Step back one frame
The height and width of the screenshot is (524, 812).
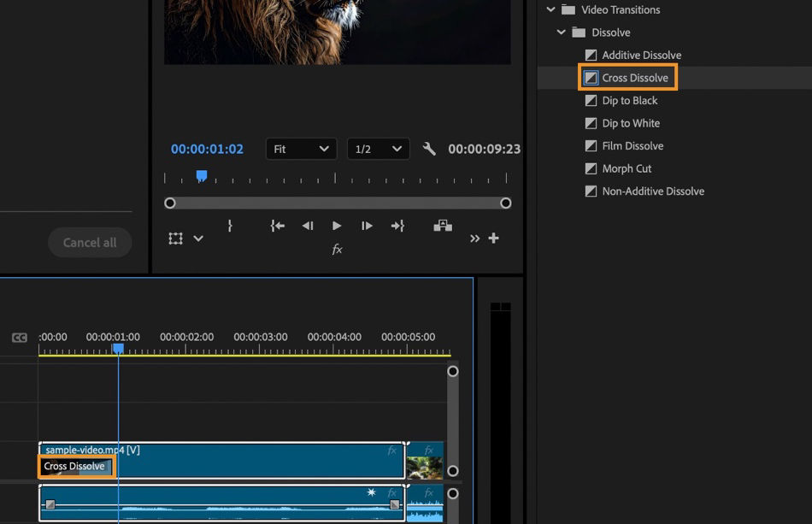coord(307,226)
